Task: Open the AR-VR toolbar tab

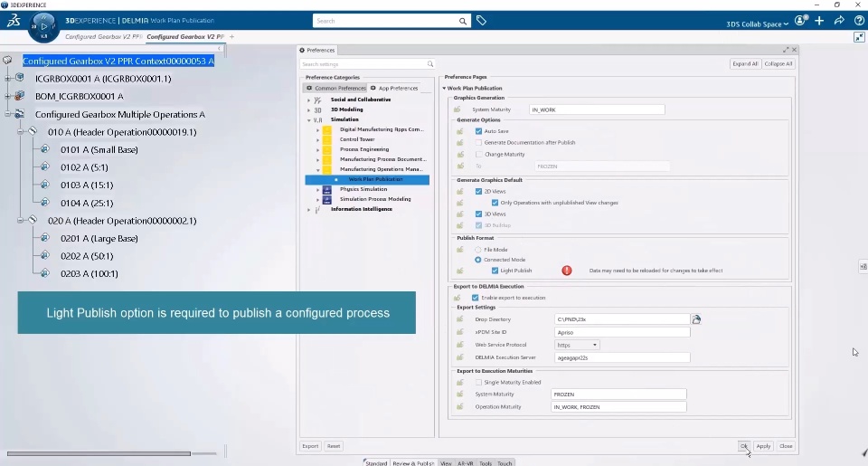Action: [465, 462]
